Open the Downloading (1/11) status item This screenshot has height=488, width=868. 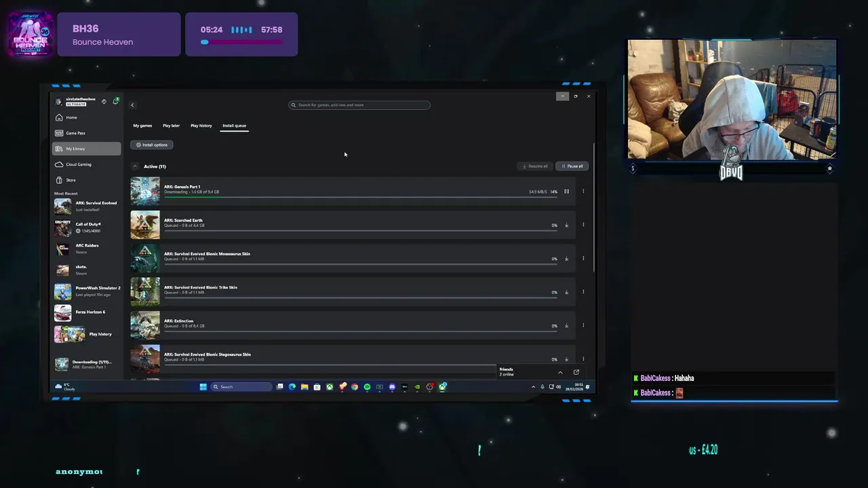coord(87,364)
